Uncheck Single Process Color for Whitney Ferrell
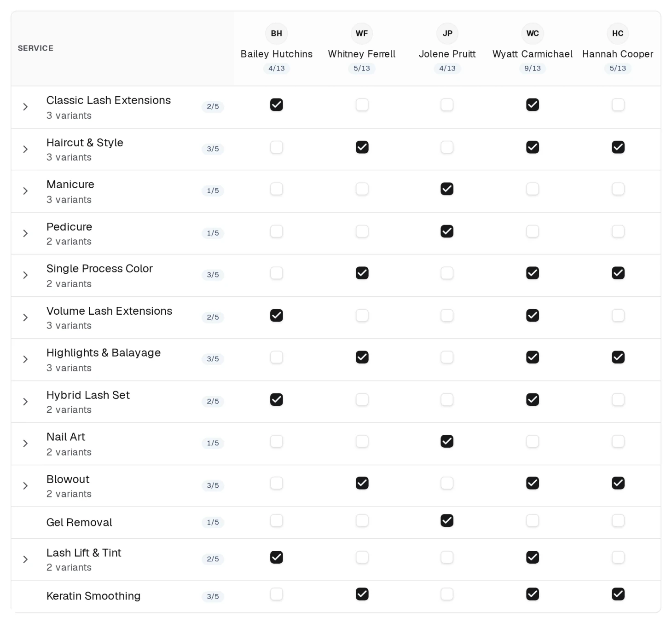The height and width of the screenshot is (623, 672). point(362,273)
